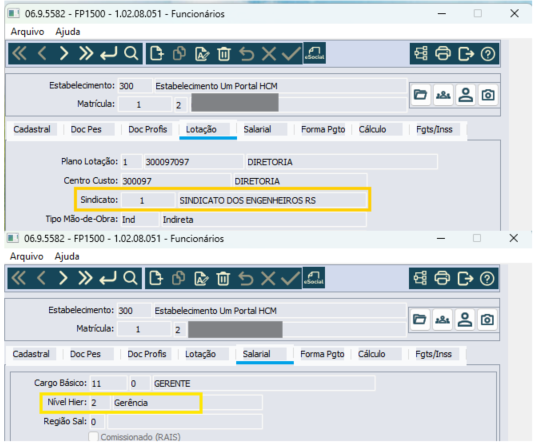
Task: Click Plano Lotação field 300097097
Action: (x=193, y=162)
